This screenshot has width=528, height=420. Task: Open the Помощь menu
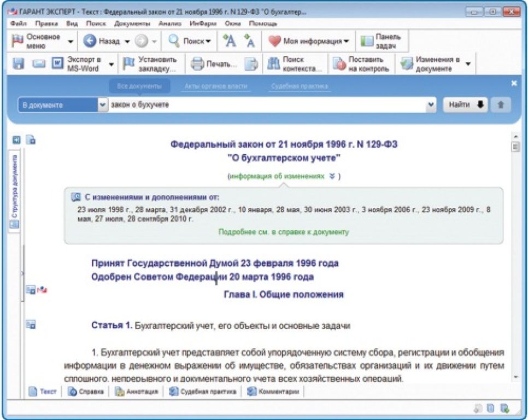(x=263, y=24)
